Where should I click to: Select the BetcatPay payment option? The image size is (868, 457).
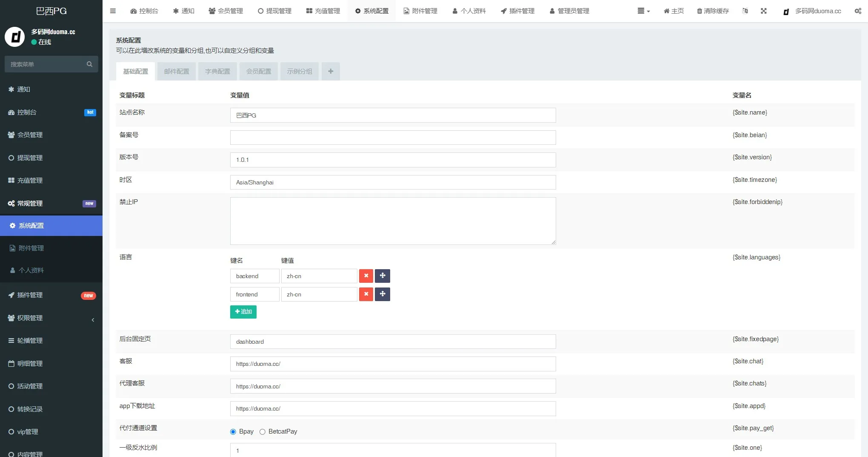click(263, 431)
